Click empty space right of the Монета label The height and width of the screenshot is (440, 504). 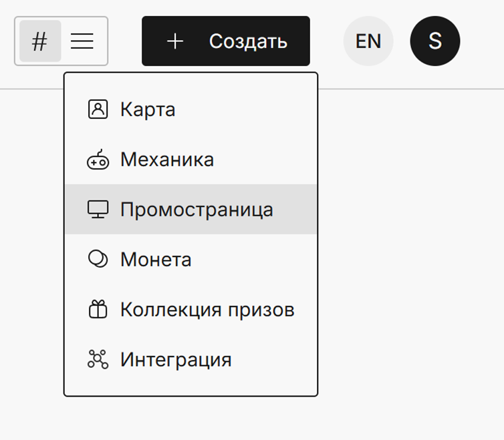tap(261, 260)
